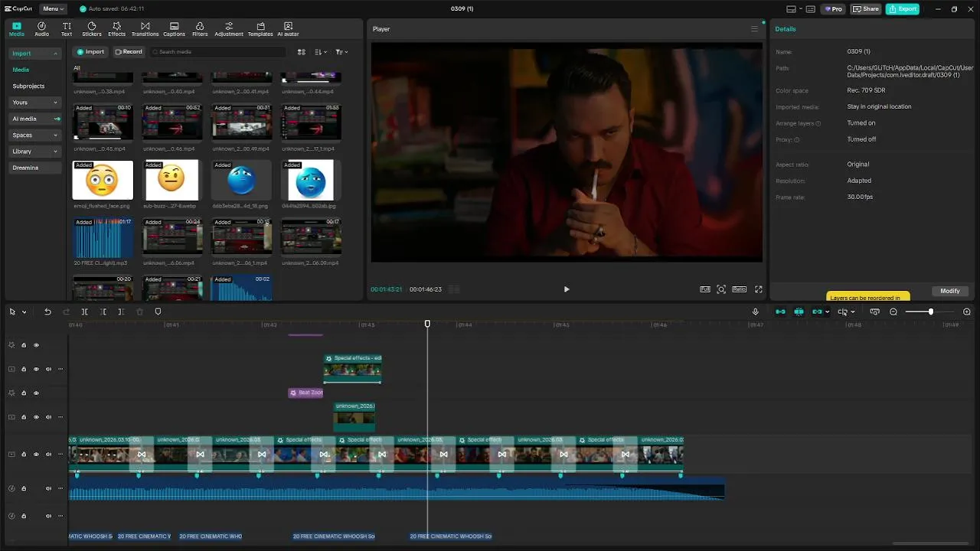980x551 pixels.
Task: Mute the waveform audio track
Action: click(x=48, y=488)
